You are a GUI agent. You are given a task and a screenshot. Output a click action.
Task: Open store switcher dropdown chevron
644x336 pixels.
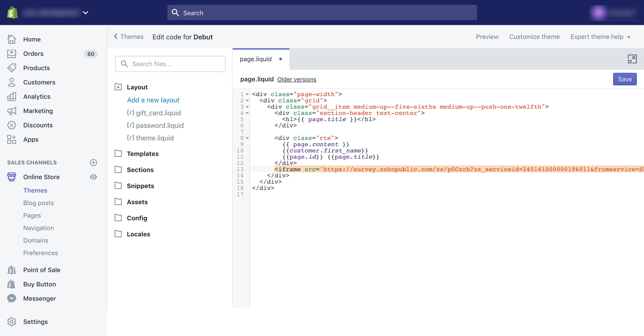[85, 13]
